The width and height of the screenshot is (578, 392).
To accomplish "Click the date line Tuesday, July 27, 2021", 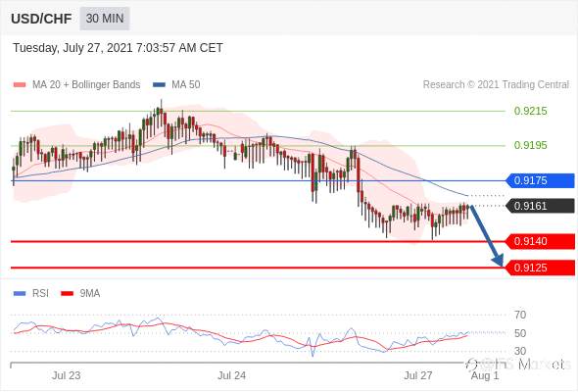I will [118, 48].
